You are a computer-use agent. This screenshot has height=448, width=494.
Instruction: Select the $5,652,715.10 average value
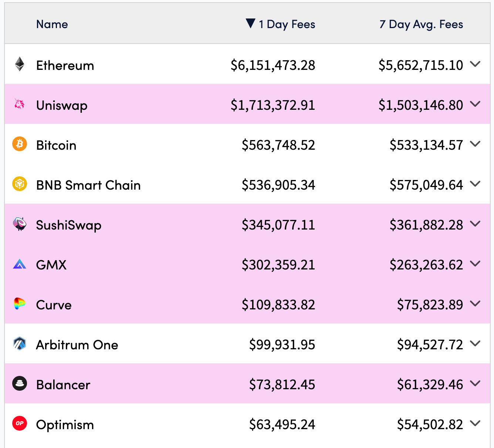pyautogui.click(x=421, y=65)
